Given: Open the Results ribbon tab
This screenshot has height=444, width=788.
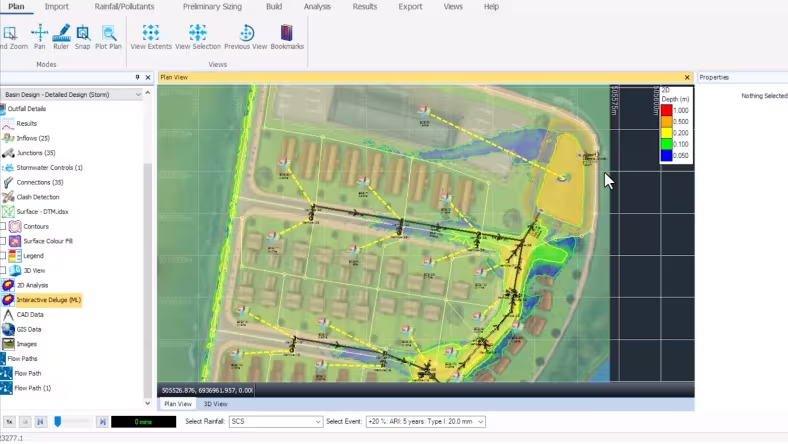Looking at the screenshot, I should (x=364, y=7).
